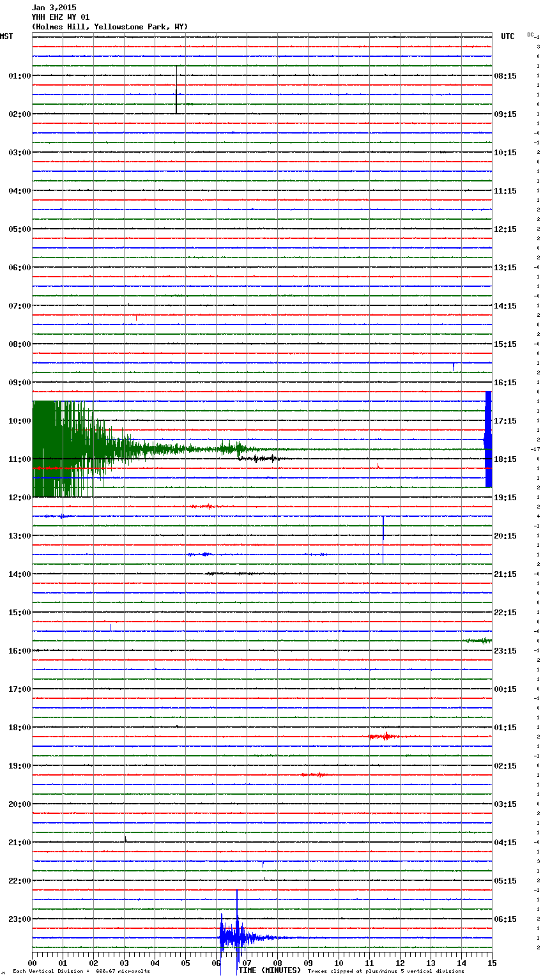Click the tall black spike near 01:00
543x980 pixels.
(x=176, y=91)
